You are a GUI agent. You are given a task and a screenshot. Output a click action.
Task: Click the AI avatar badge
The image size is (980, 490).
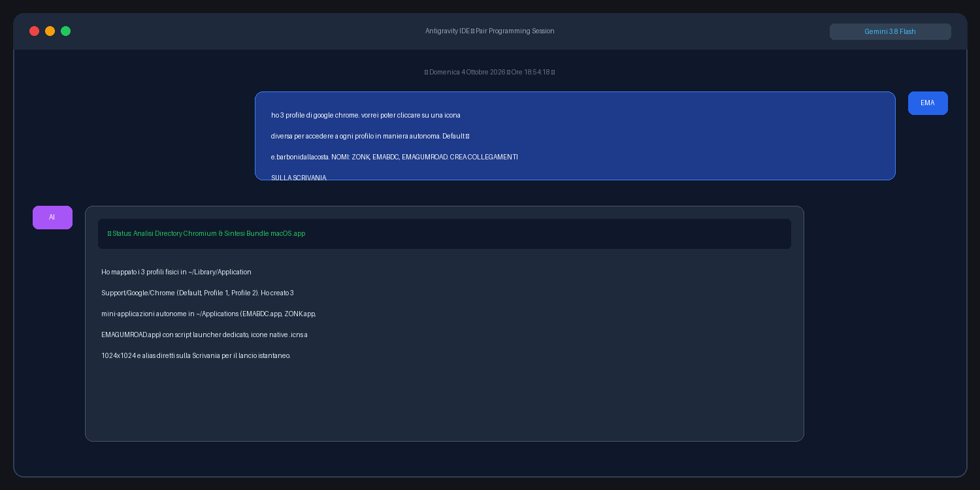(52, 218)
